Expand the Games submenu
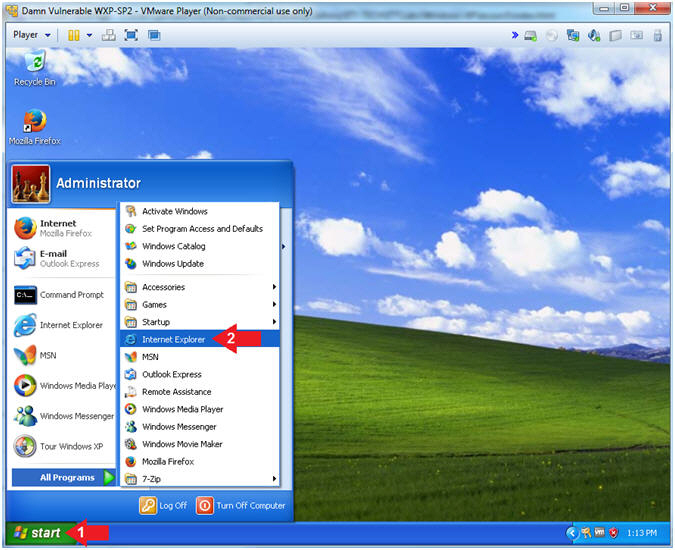Screen dimensions: 675x550 pos(200,305)
